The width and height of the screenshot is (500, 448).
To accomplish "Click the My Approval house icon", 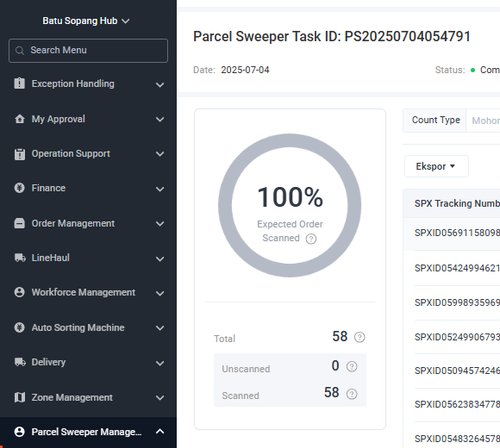I will pos(19,119).
